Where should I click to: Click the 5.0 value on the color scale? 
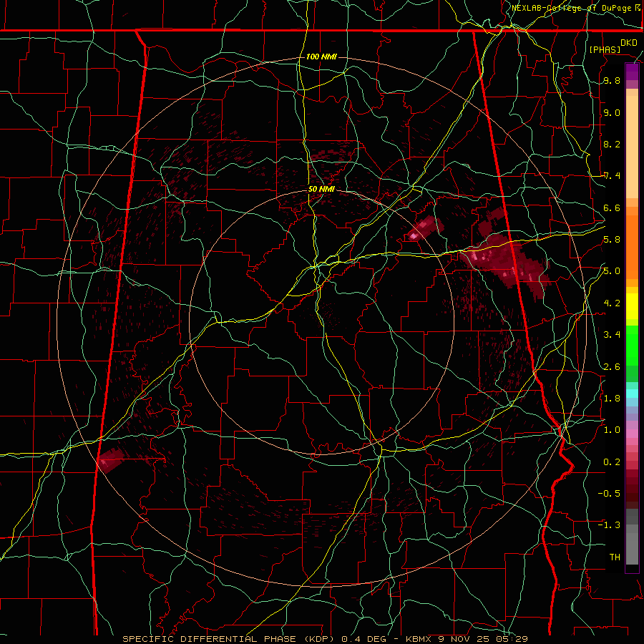coord(612,271)
